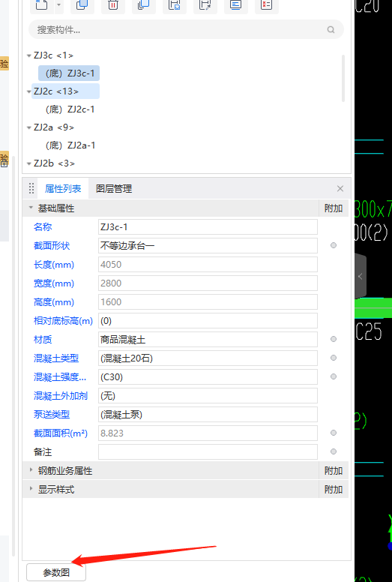Click the 附加 header of 基础属性

(334, 208)
